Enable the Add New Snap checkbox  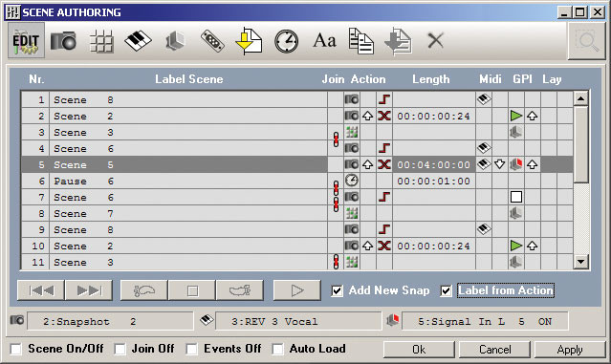pos(338,290)
